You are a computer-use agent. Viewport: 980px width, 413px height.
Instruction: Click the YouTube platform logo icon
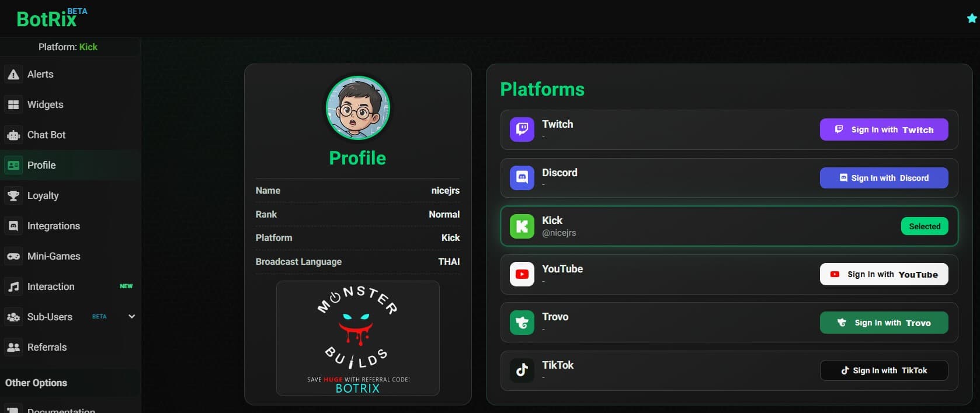pos(522,274)
